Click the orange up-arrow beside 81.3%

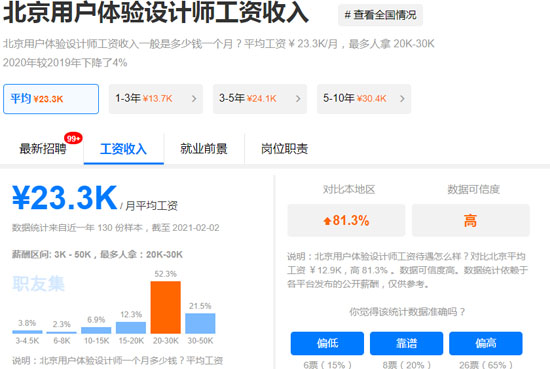327,221
